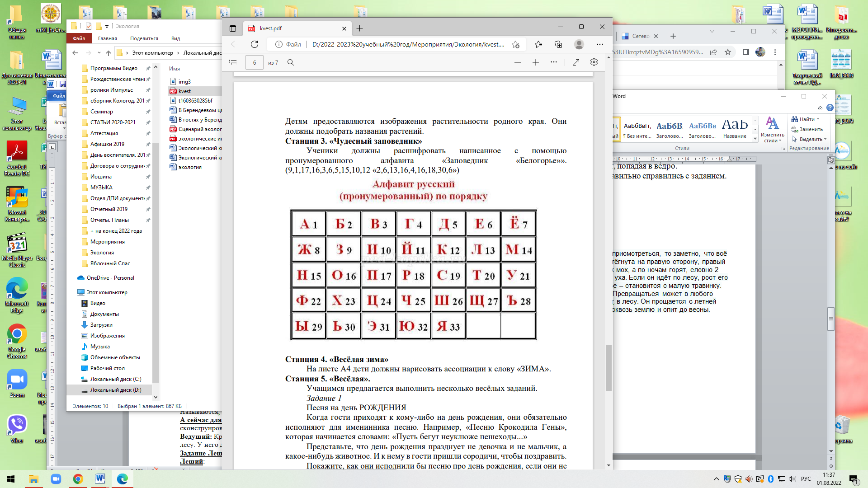Open Вид tab in Explorer
This screenshot has width=868, height=488.
tap(176, 38)
